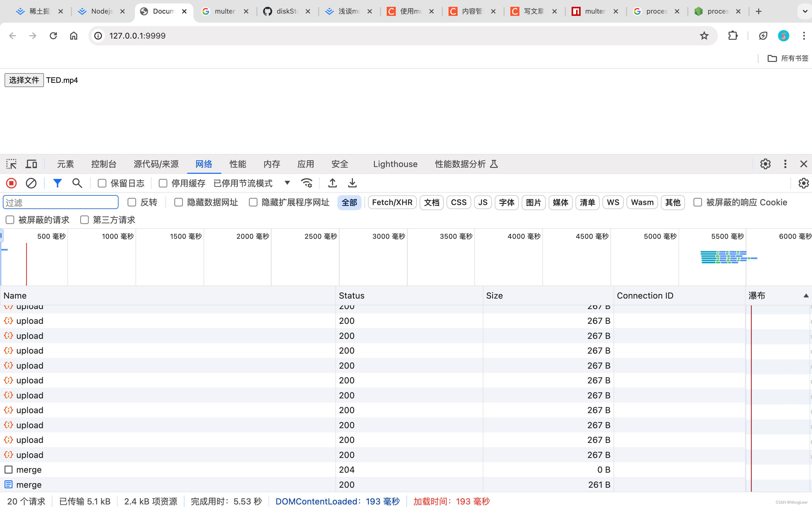Image resolution: width=812 pixels, height=507 pixels.
Task: Activate inspect element picker tool
Action: [x=11, y=164]
